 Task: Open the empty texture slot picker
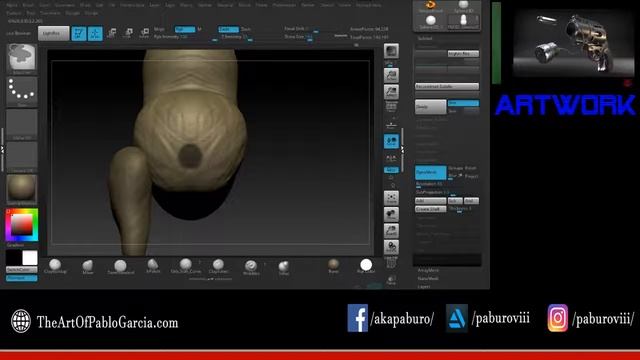(x=22, y=157)
